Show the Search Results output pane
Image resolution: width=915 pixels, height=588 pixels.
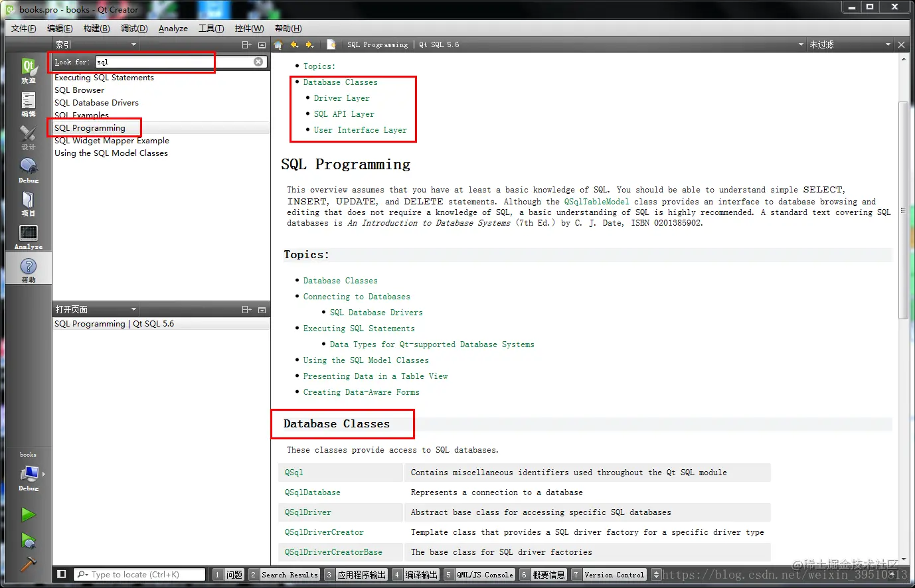[x=284, y=575]
